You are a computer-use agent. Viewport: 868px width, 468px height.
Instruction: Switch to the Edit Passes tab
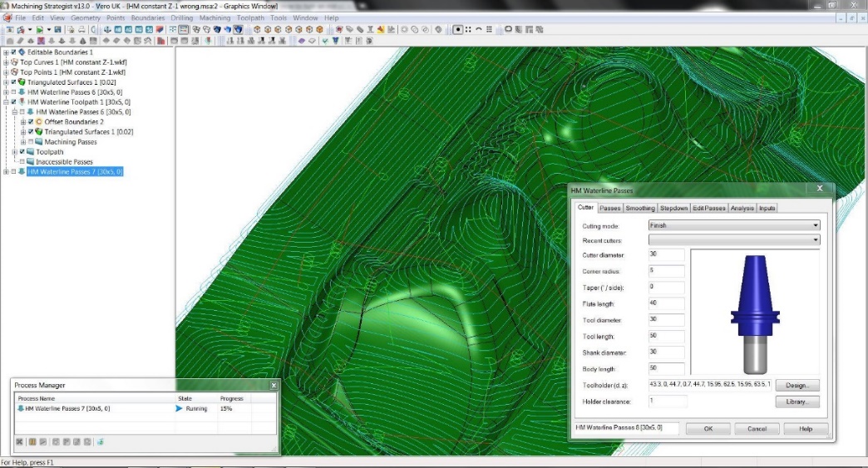708,208
